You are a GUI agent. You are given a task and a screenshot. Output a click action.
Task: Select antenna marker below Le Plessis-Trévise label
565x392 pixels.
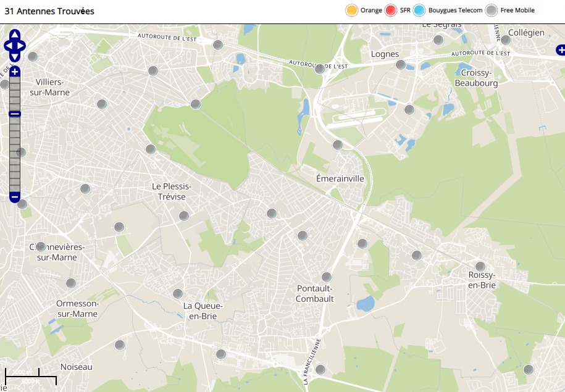(x=184, y=216)
